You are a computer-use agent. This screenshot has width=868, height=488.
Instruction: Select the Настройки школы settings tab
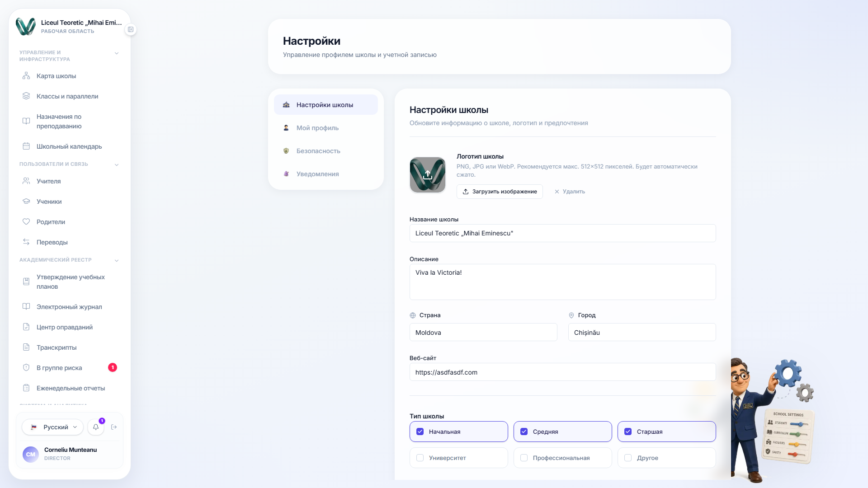pyautogui.click(x=326, y=105)
